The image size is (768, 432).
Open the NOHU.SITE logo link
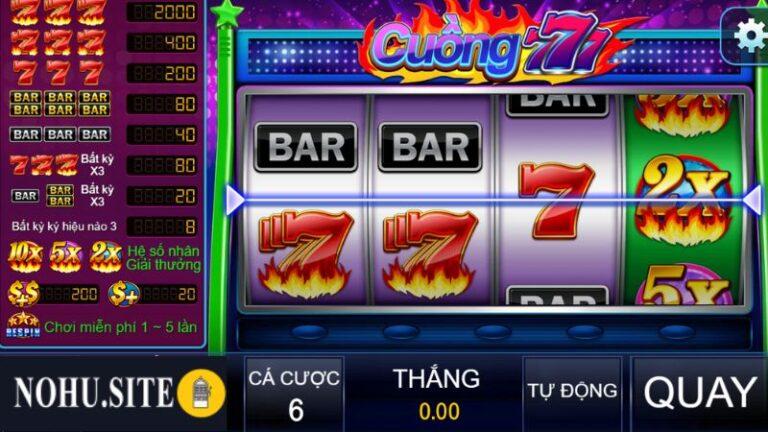[x=93, y=392]
